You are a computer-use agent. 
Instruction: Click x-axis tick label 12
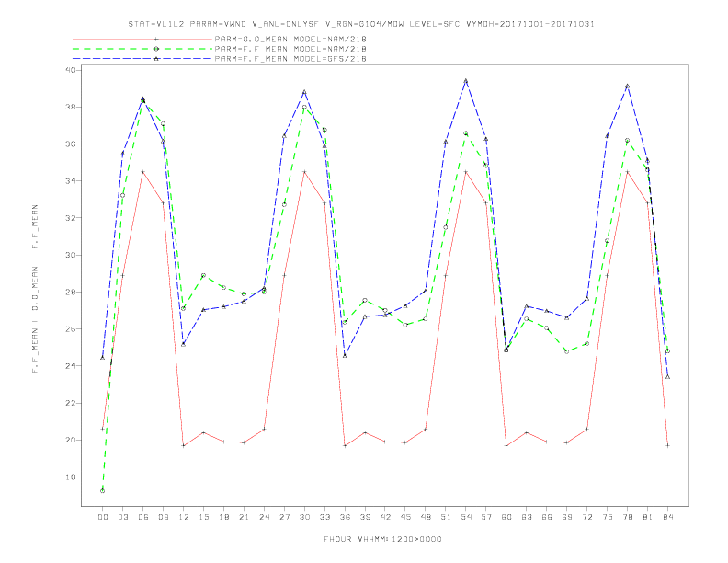184,517
